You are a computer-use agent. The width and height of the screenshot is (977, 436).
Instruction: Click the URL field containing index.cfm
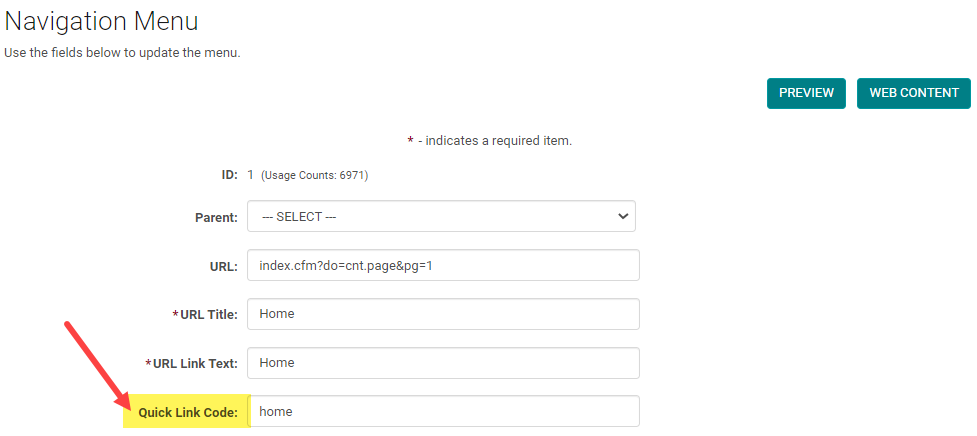tap(442, 265)
